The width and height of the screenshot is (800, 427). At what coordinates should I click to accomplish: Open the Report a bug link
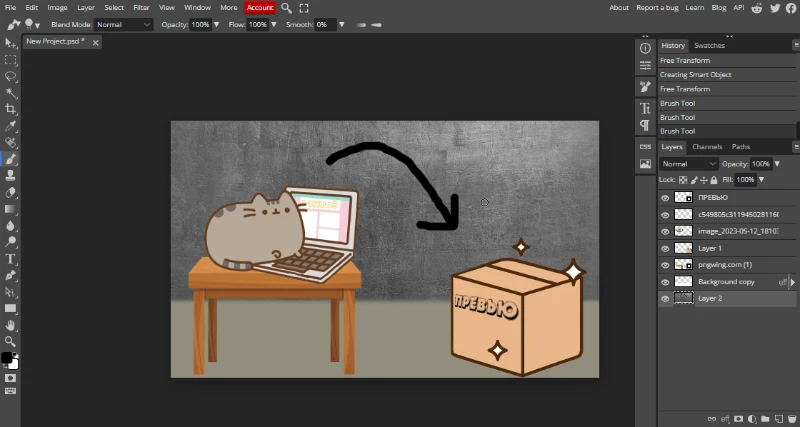coord(658,8)
